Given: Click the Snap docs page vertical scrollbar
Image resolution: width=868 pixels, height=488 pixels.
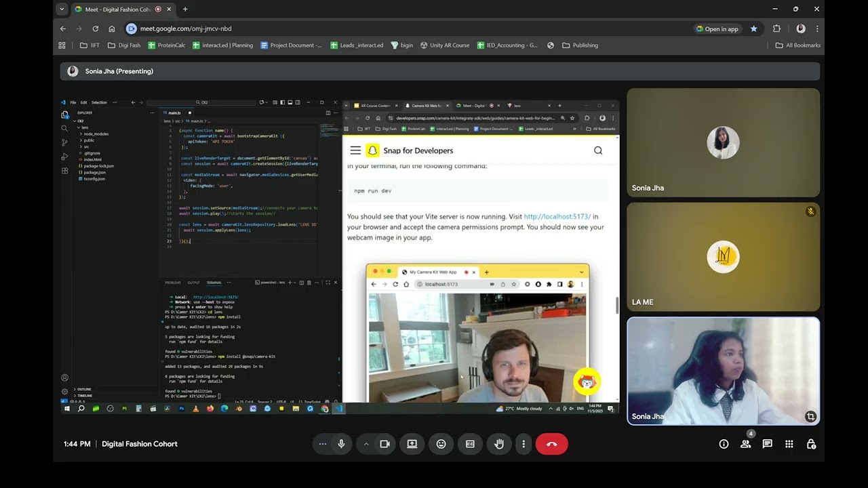Looking at the screenshot, I should click(x=617, y=305).
